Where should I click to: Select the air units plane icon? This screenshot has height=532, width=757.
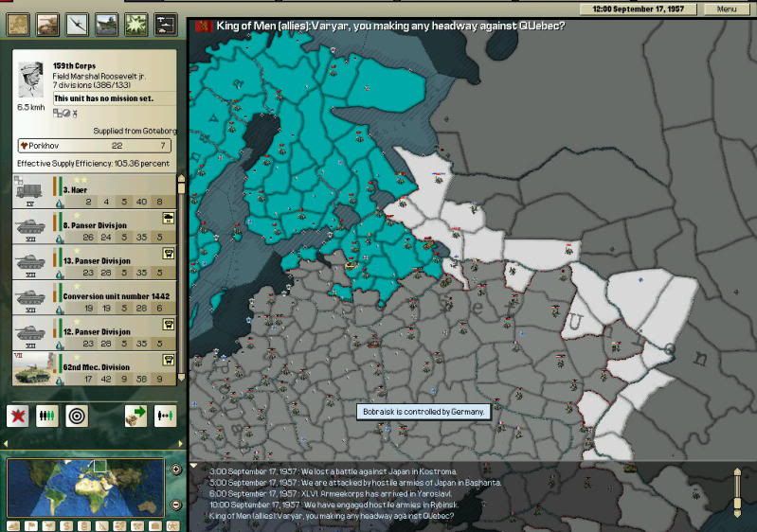[78, 24]
